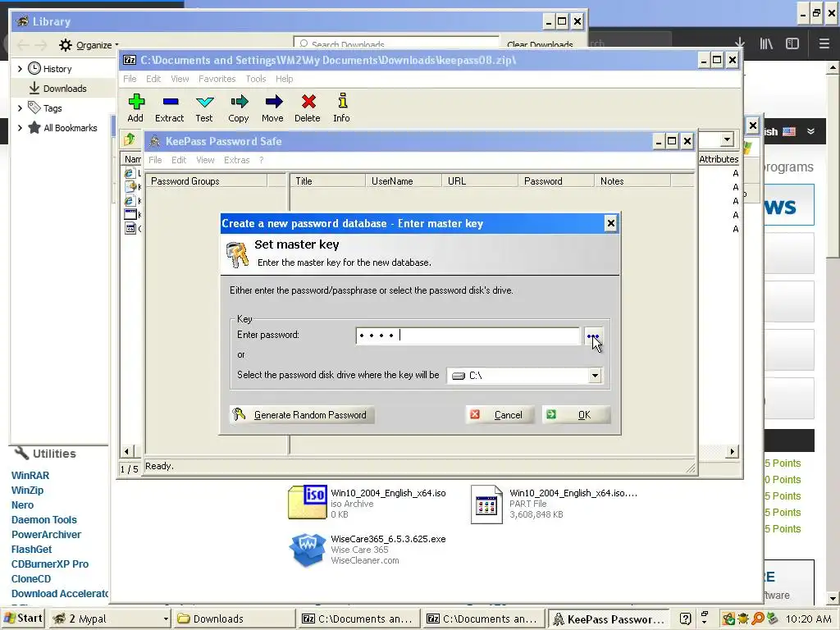This screenshot has width=840, height=630.
Task: Open KeePass Edit menu
Action: coord(179,160)
